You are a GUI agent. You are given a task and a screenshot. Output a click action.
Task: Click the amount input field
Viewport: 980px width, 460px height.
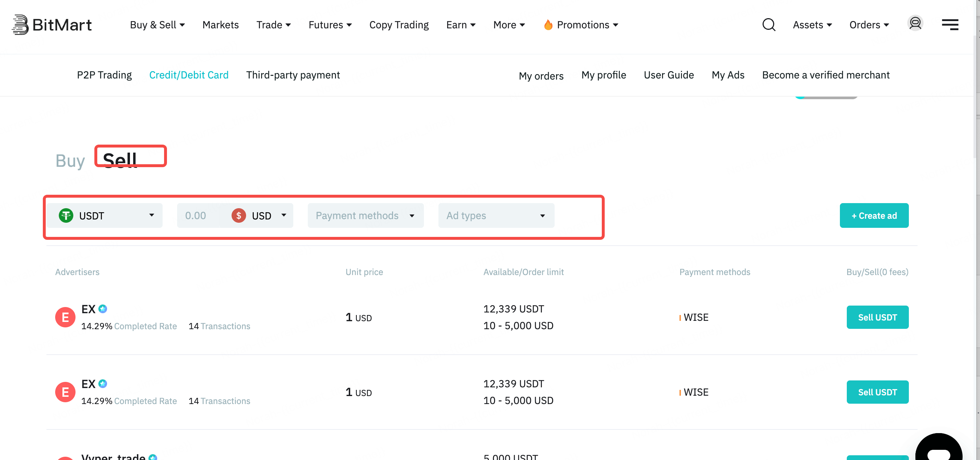pos(199,215)
